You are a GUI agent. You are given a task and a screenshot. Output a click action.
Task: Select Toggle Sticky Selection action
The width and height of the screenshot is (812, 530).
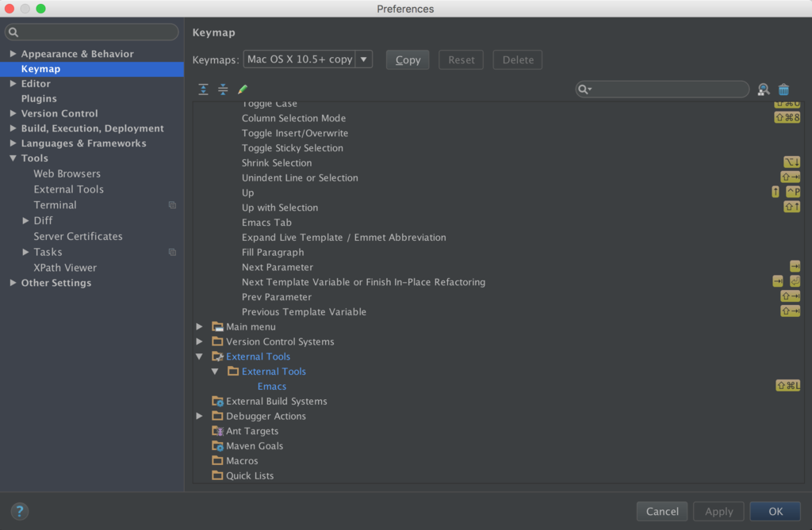click(293, 148)
